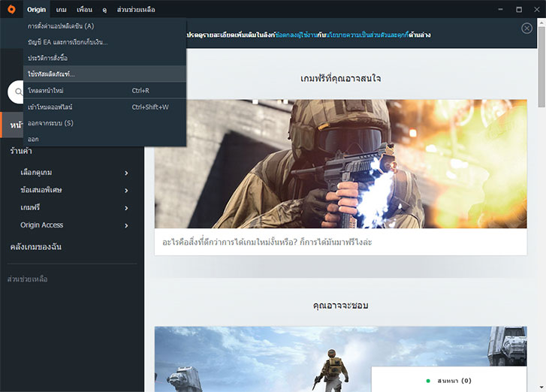Viewport: 546px width, 392px height.
Task: Open เลือกดูเกม sidebar item
Action: pyautogui.click(x=36, y=172)
